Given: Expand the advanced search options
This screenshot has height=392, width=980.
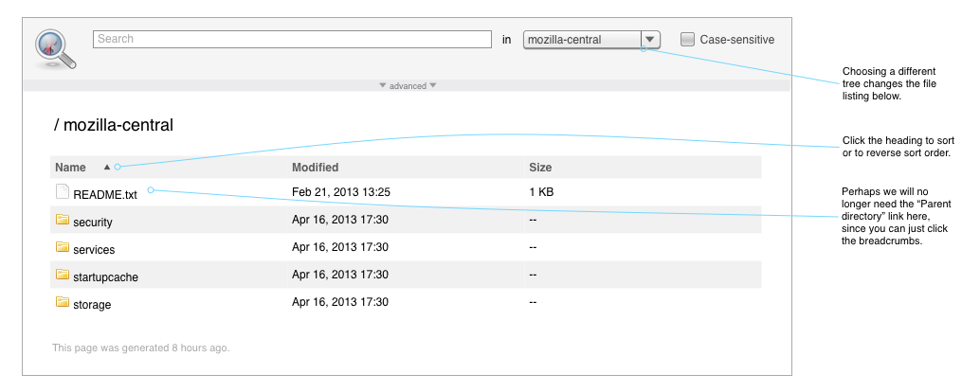Looking at the screenshot, I should point(408,86).
